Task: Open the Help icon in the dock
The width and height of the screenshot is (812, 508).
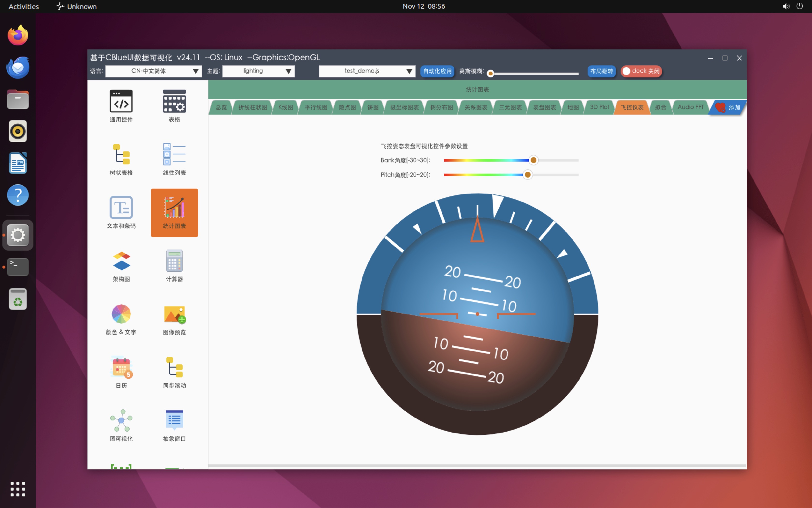Action: coord(18,195)
